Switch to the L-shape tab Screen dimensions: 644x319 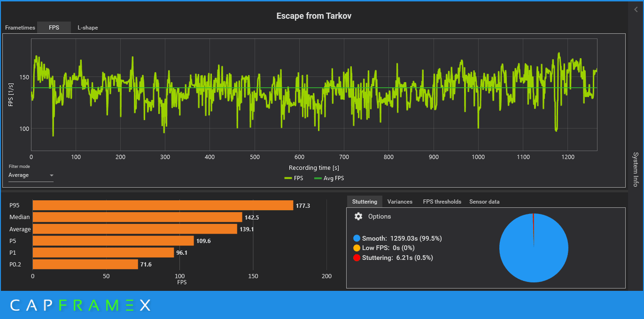88,28
